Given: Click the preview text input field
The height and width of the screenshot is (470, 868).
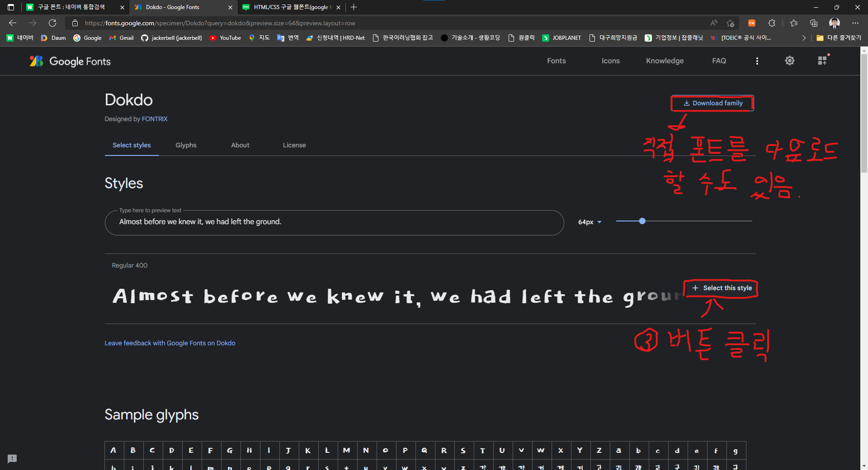Looking at the screenshot, I should (334, 222).
